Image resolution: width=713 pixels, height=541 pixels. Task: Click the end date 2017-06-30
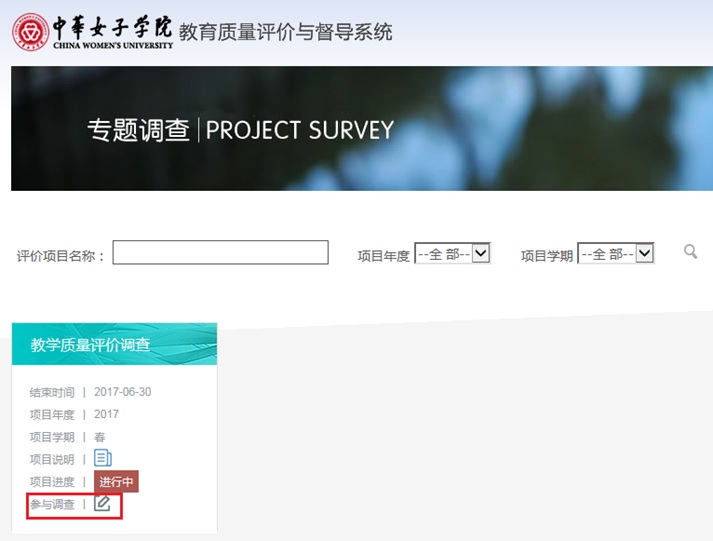click(123, 392)
